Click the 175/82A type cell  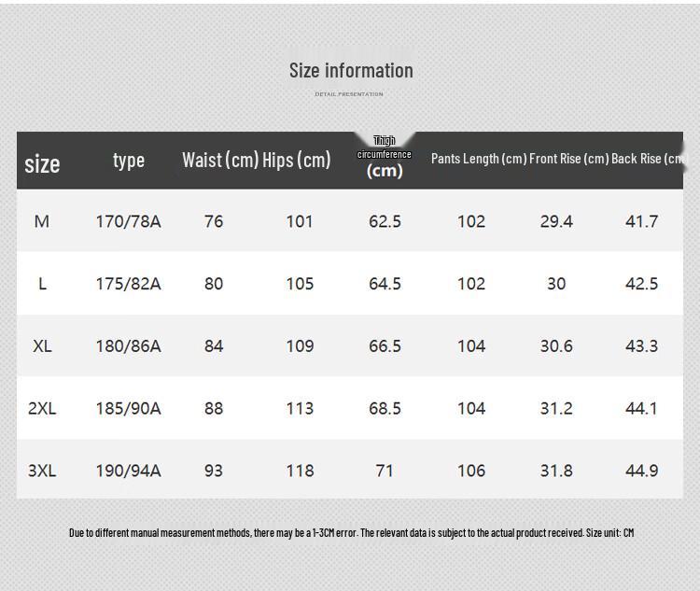click(x=128, y=284)
